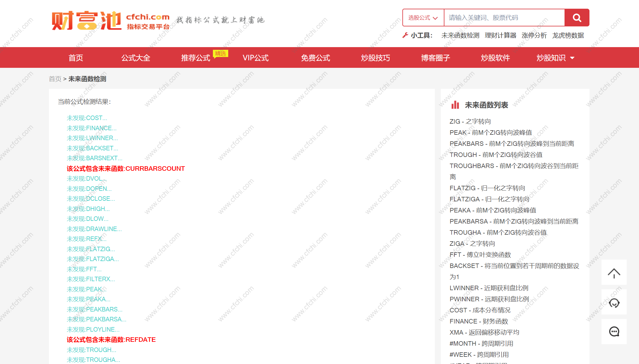Open the 选股公式 search type dropdown
The image size is (639, 364).
click(x=423, y=18)
